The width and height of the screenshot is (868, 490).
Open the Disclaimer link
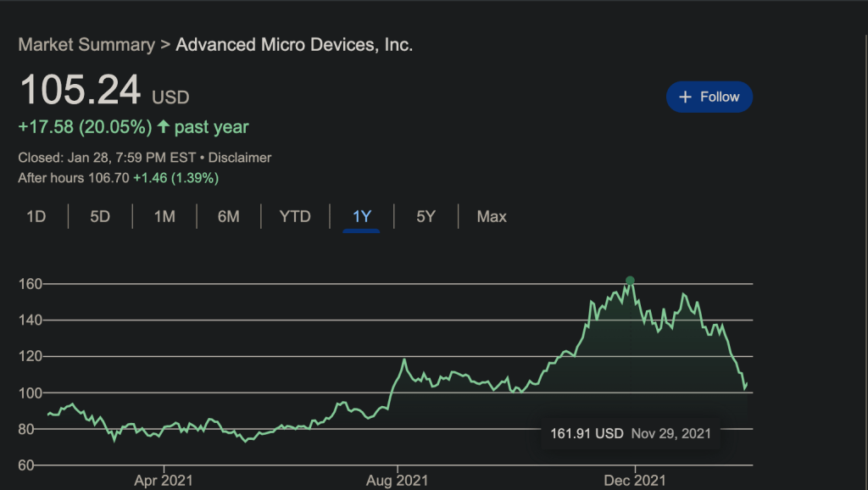pyautogui.click(x=241, y=158)
